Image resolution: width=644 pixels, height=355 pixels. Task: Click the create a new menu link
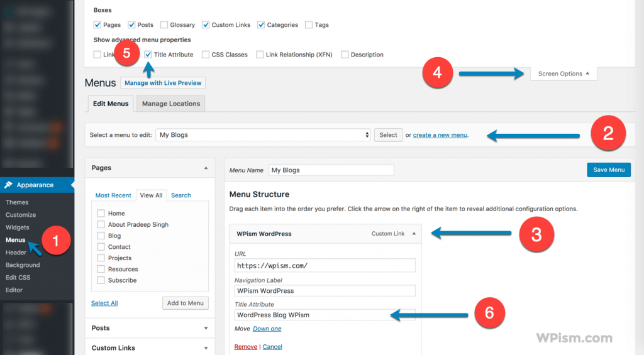(x=440, y=134)
